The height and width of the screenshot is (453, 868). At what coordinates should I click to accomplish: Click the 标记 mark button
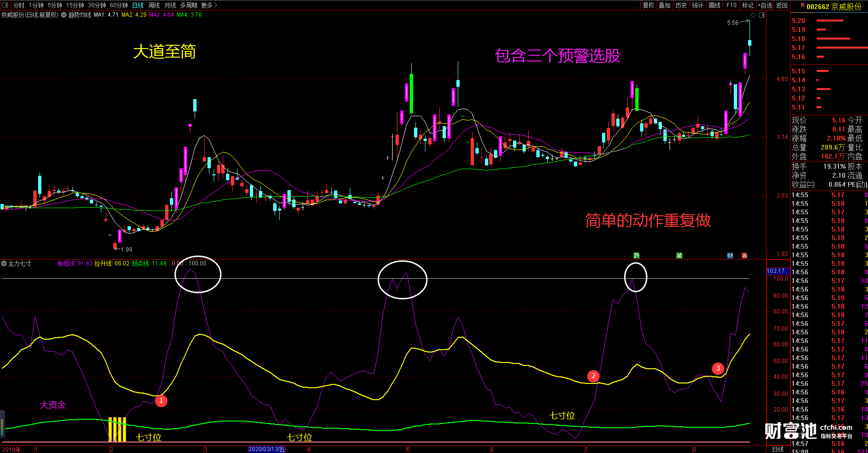click(748, 5)
